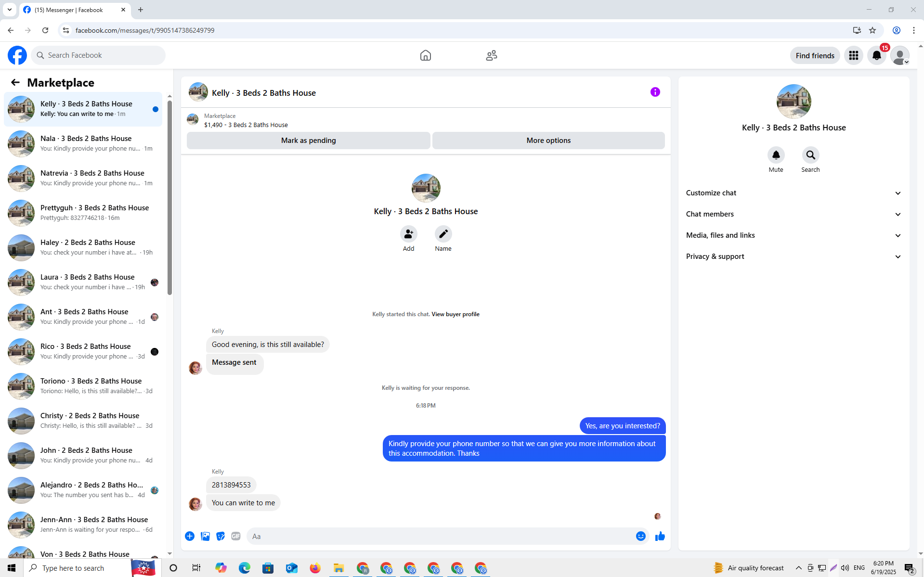Open Firefox from the taskbar

click(x=315, y=568)
